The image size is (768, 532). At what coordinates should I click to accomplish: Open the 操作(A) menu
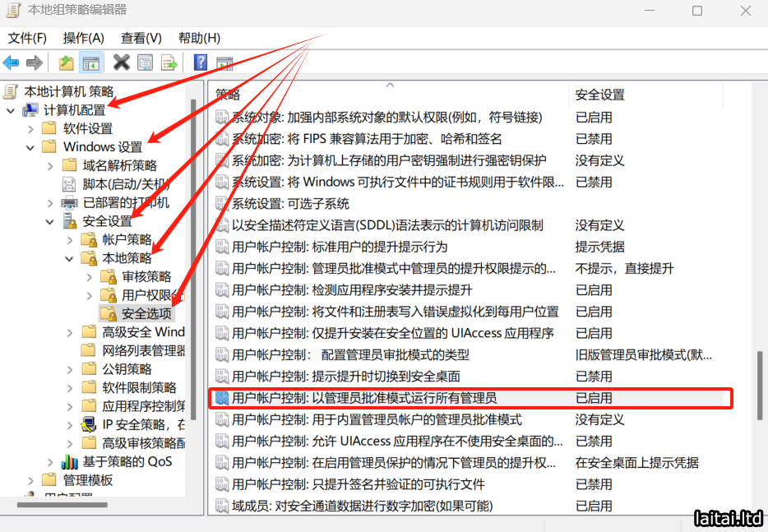coord(84,38)
